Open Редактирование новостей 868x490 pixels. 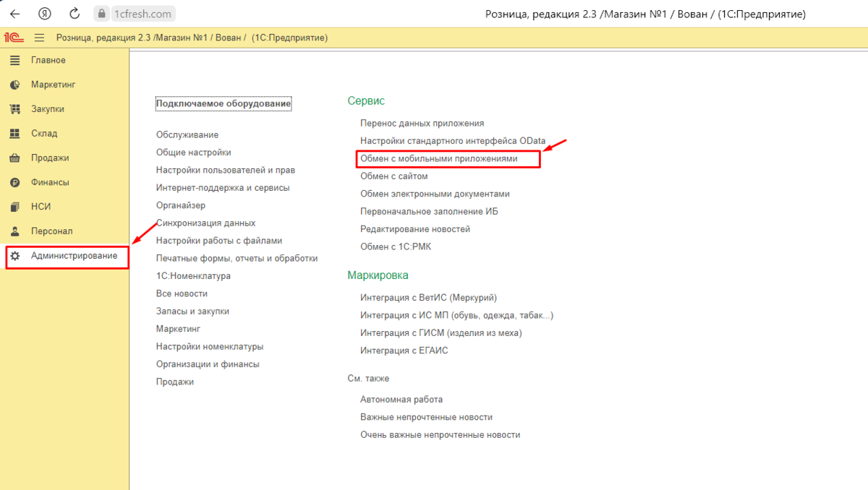(415, 229)
